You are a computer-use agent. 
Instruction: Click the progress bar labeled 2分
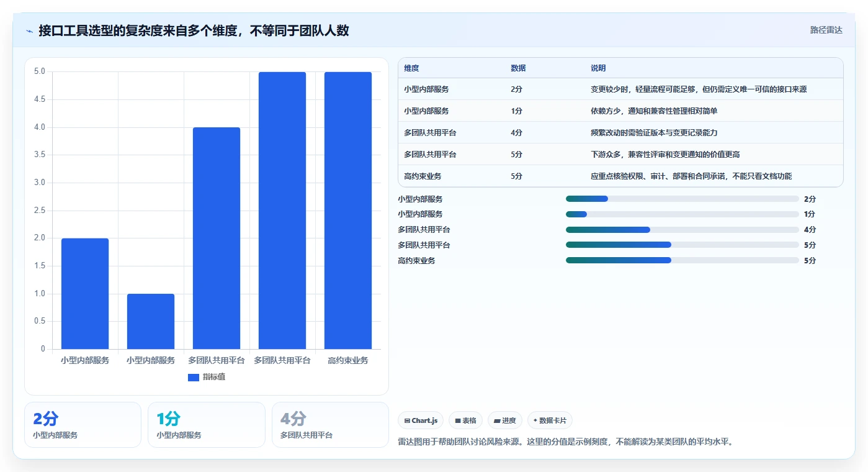[x=682, y=199]
